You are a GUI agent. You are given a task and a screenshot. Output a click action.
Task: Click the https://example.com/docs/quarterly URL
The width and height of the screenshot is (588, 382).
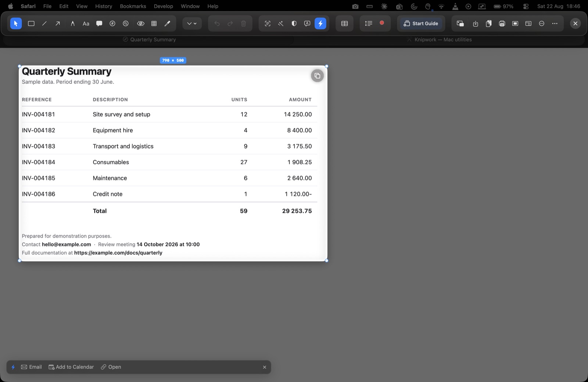[118, 253]
